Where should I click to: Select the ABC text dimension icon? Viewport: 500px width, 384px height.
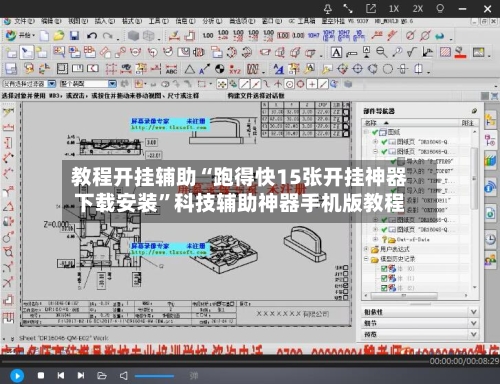click(x=171, y=69)
